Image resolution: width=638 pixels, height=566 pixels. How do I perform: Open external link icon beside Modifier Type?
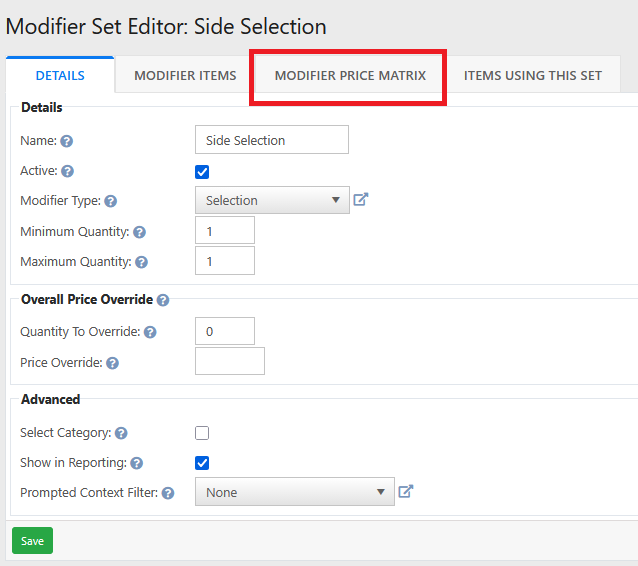[x=361, y=199]
